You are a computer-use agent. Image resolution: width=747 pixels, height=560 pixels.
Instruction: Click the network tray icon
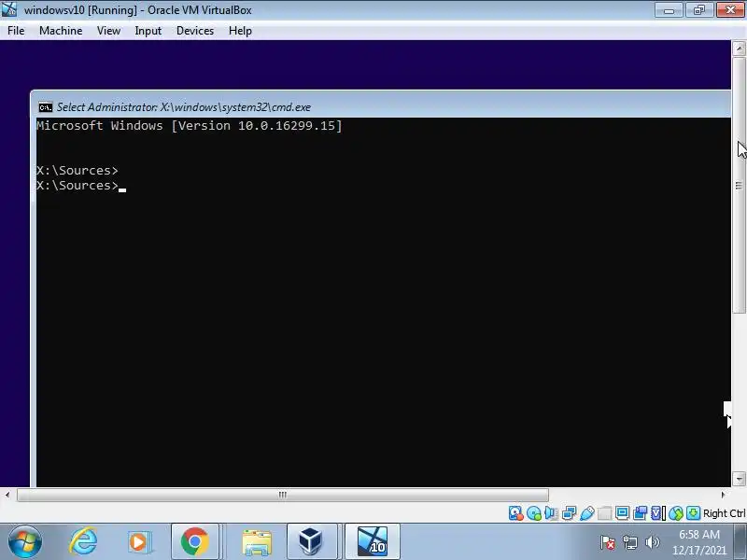(630, 542)
